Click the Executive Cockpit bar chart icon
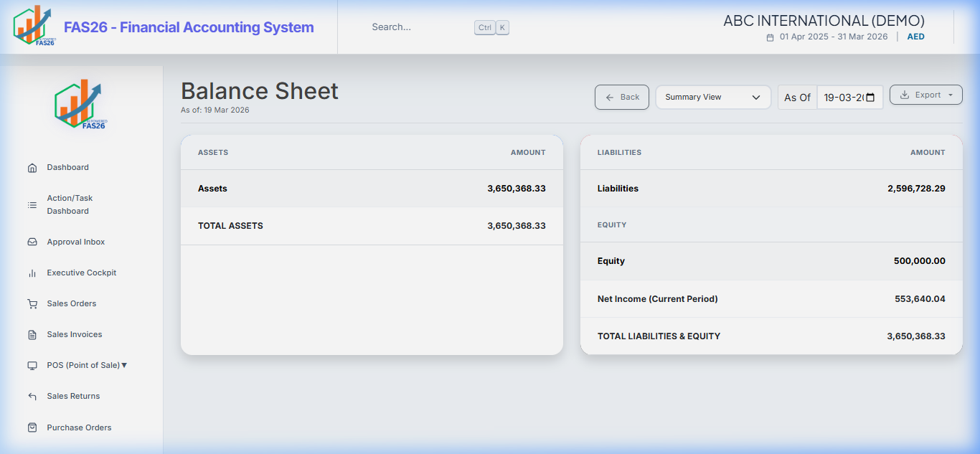The image size is (980, 454). 32,273
